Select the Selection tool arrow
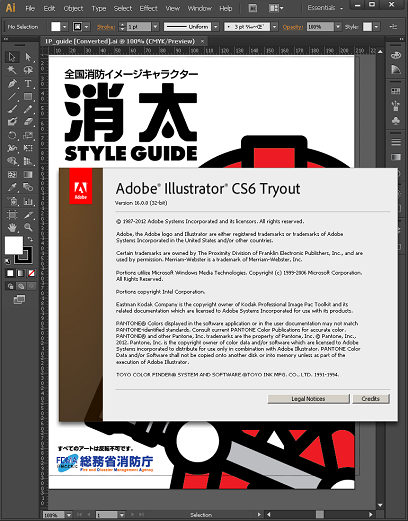The height and width of the screenshot is (521, 408). coord(12,57)
